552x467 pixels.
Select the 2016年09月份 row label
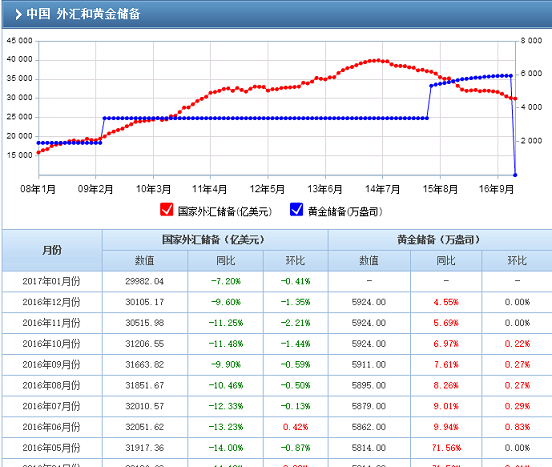pyautogui.click(x=51, y=364)
